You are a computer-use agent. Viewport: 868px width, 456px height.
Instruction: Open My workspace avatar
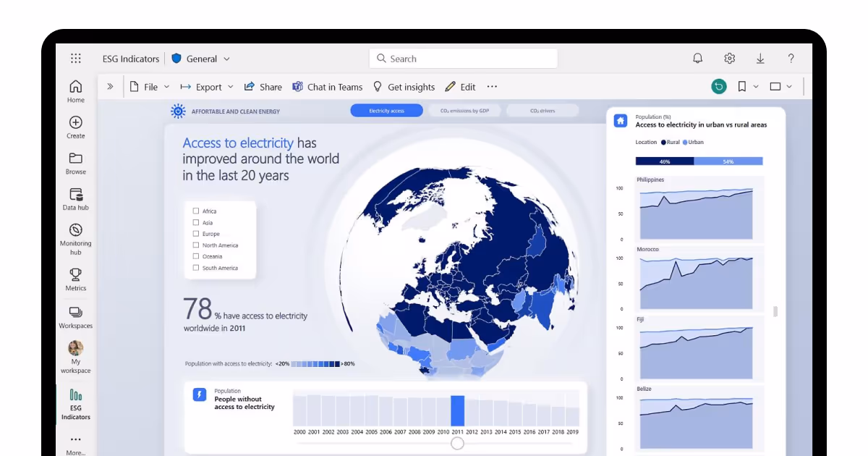(x=76, y=347)
